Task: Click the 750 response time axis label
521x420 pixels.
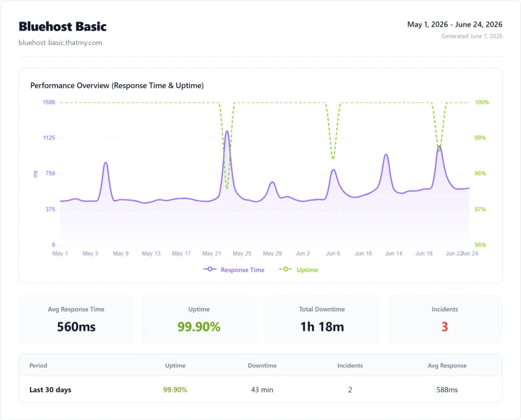Action: pos(50,173)
